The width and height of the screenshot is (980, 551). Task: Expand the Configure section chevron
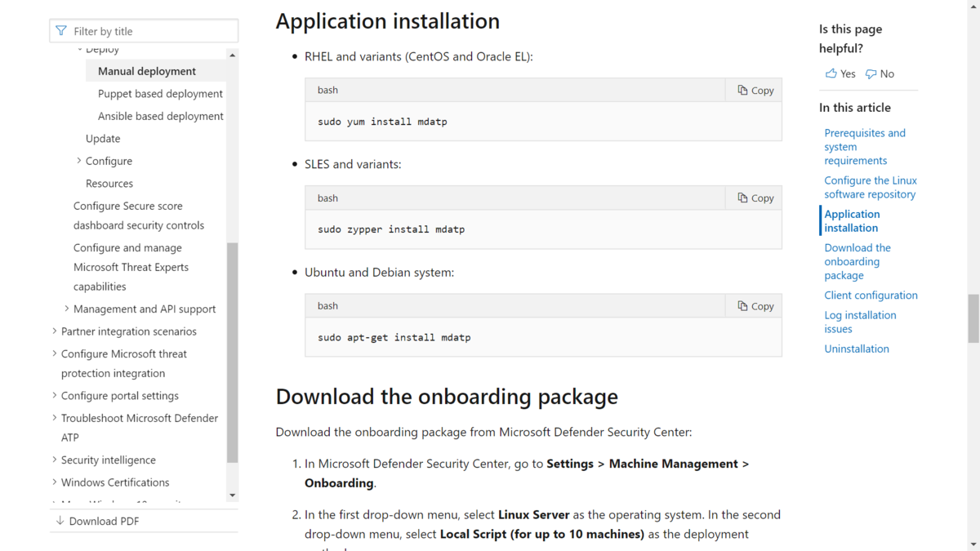click(79, 161)
